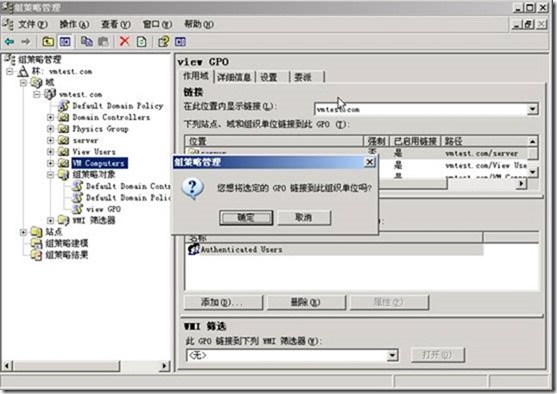Click the vmtest.com/server path cell
Screen dimensions: 557x394
pyautogui.click(x=481, y=153)
